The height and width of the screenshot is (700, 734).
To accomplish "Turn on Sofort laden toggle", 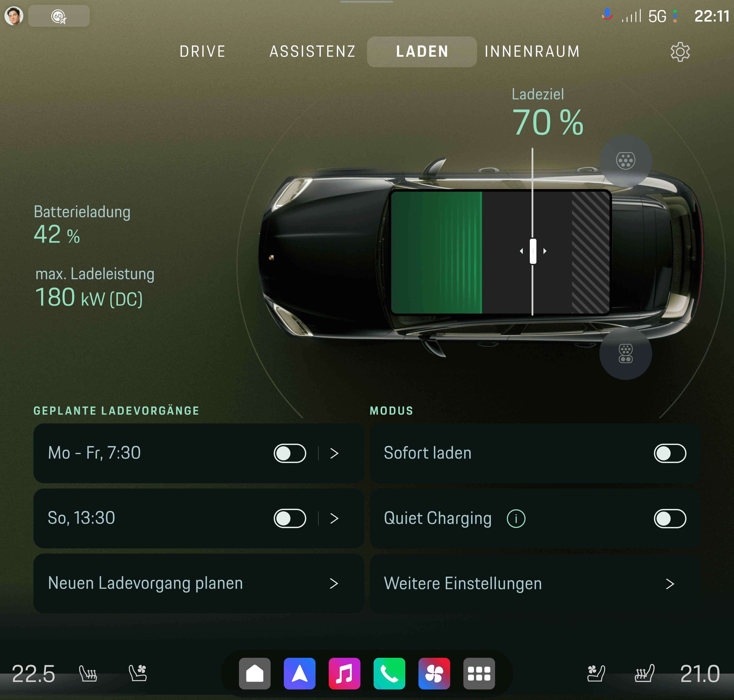I will point(670,453).
